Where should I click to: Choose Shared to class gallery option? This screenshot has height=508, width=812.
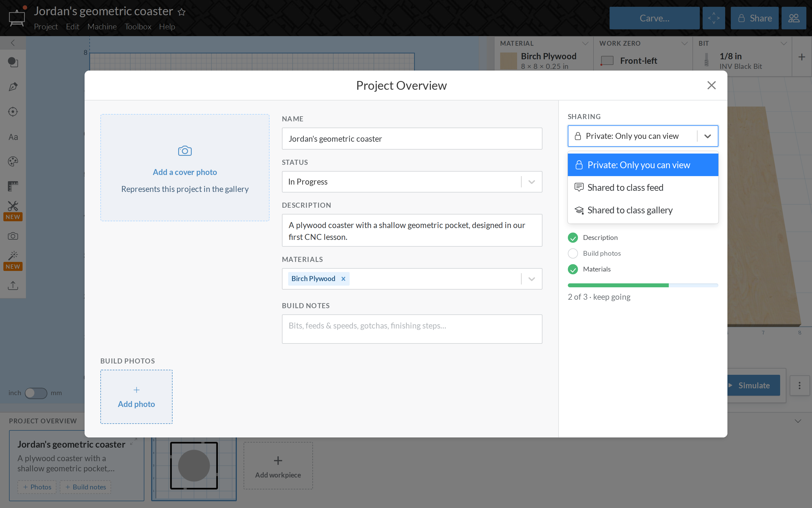pyautogui.click(x=643, y=210)
